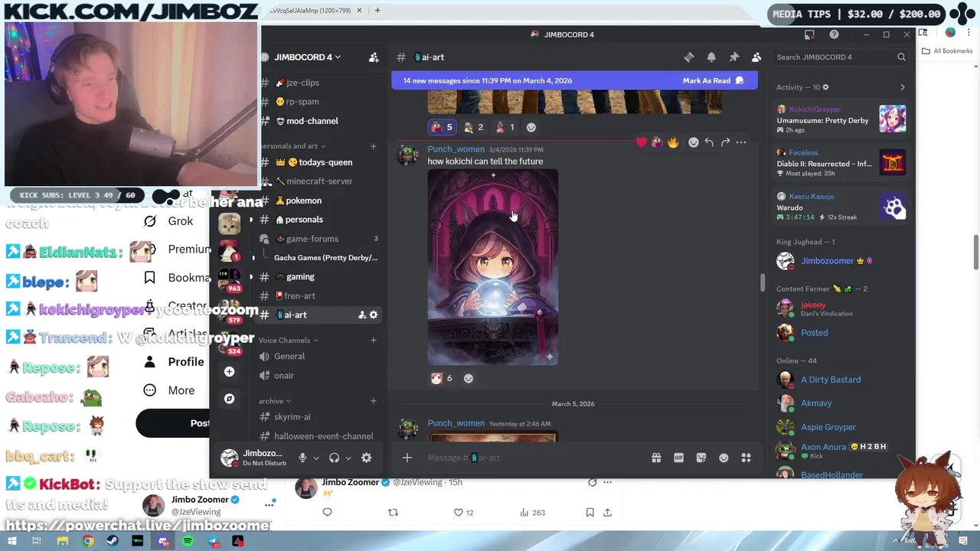
Task: Expand the Activity panel arrow
Action: [902, 87]
